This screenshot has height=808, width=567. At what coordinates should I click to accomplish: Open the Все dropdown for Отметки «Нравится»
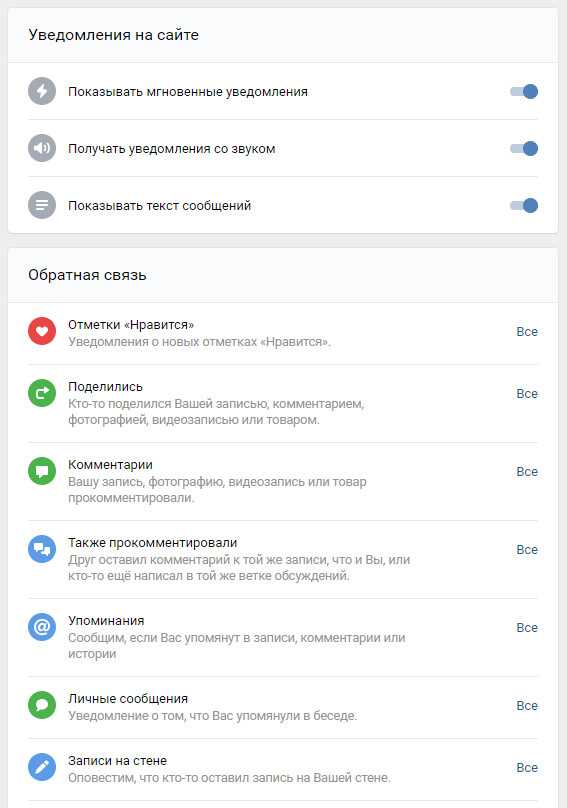(x=527, y=332)
